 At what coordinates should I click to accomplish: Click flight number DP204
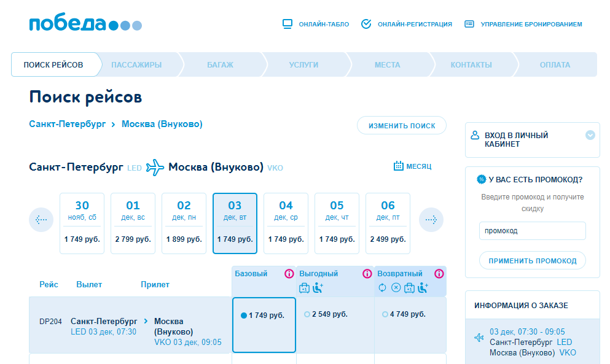(x=50, y=322)
